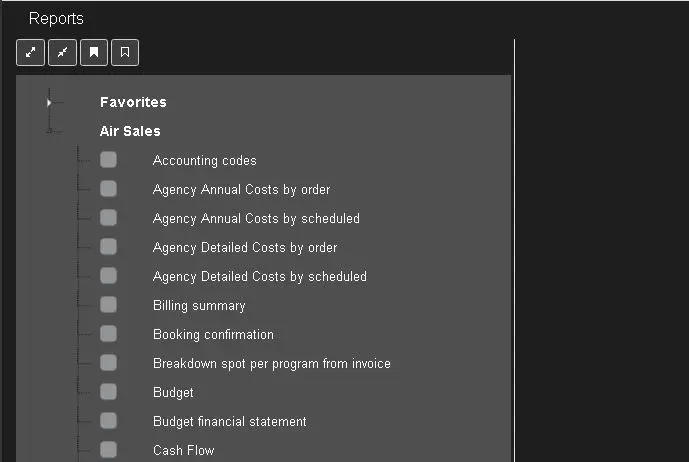Tick the Accounting codes checkbox
The height and width of the screenshot is (462, 689).
(x=108, y=160)
